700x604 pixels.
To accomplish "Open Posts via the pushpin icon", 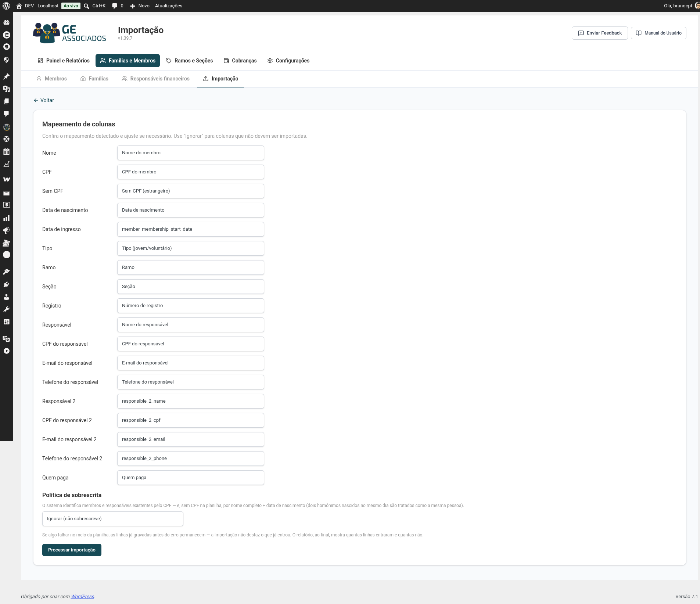I will pos(6,76).
